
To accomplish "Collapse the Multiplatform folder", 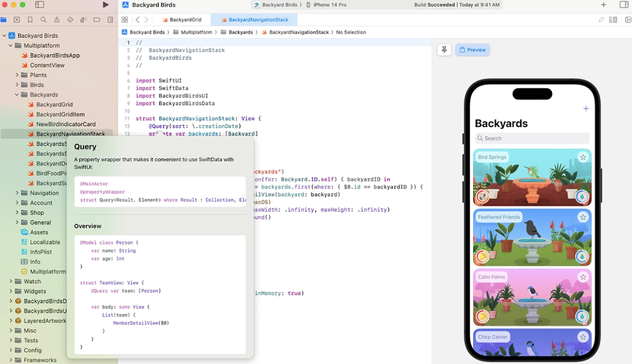I will pos(10,46).
